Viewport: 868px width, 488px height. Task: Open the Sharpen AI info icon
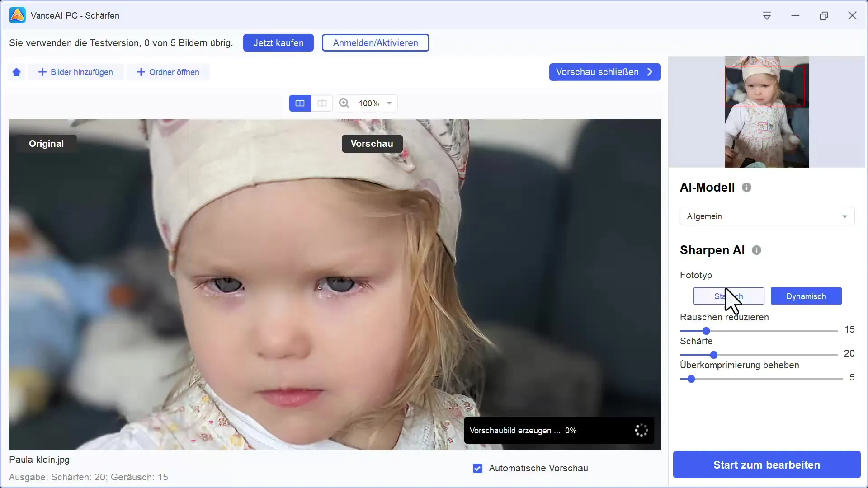coord(756,250)
